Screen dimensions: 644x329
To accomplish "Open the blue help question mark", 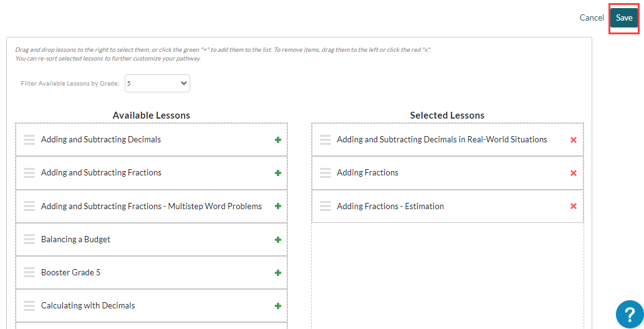I will click(x=630, y=315).
